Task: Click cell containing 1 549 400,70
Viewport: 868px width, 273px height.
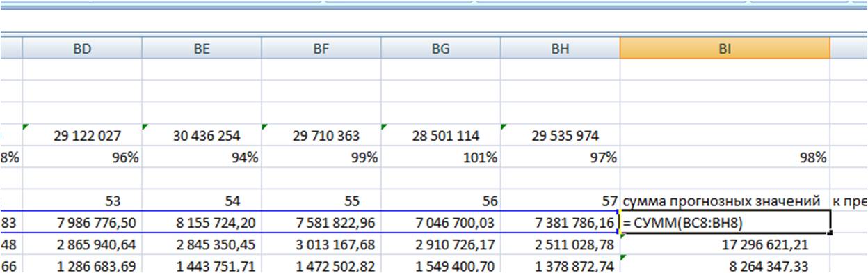Action: [440, 264]
